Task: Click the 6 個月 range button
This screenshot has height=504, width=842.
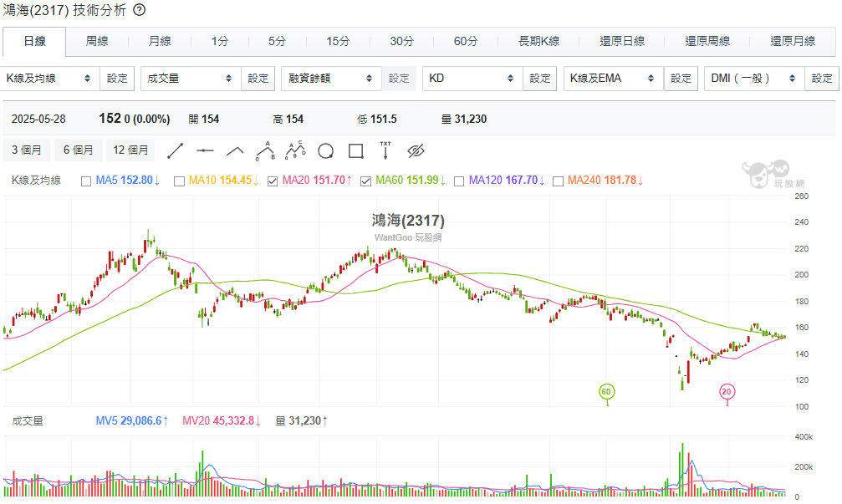Action: tap(79, 150)
